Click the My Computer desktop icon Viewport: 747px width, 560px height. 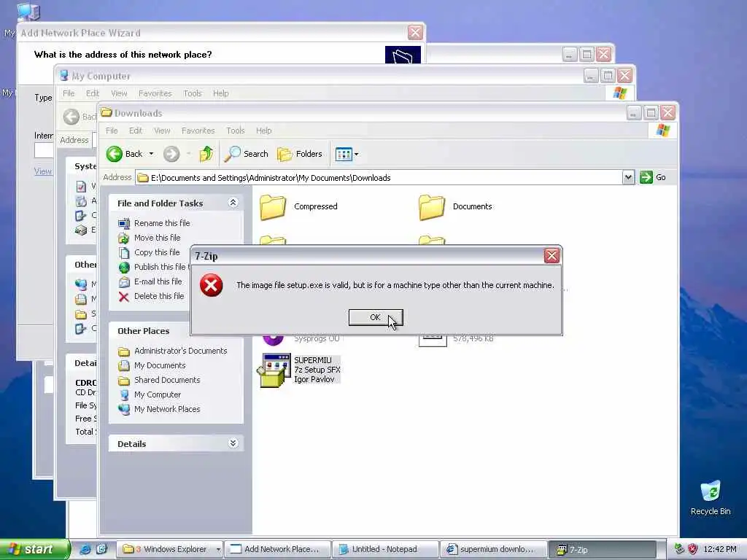point(28,12)
